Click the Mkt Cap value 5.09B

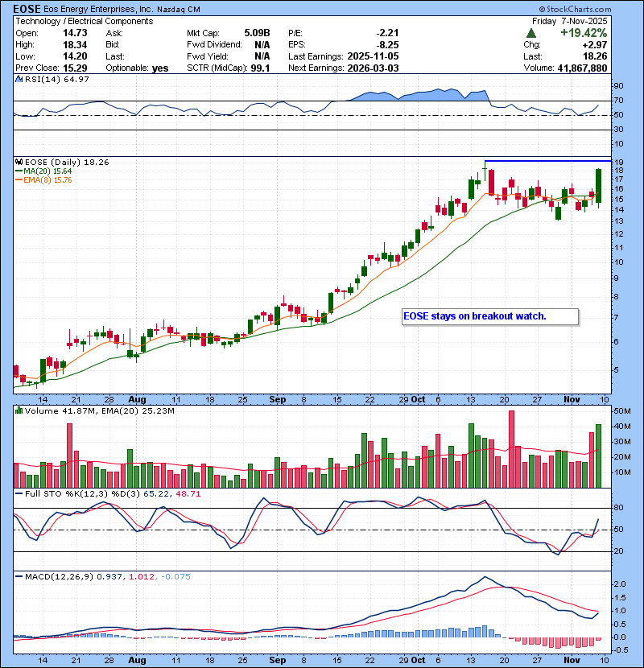pyautogui.click(x=257, y=33)
